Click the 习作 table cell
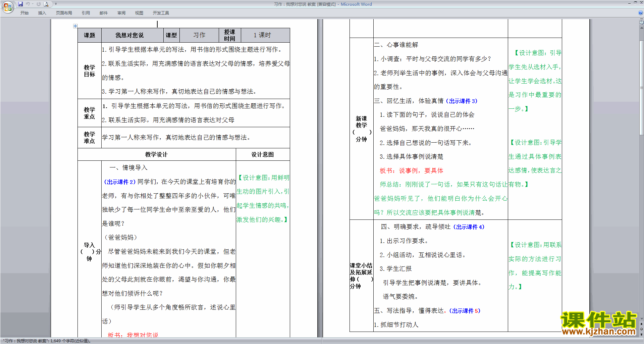Screen dimensions: 644x344 199,35
